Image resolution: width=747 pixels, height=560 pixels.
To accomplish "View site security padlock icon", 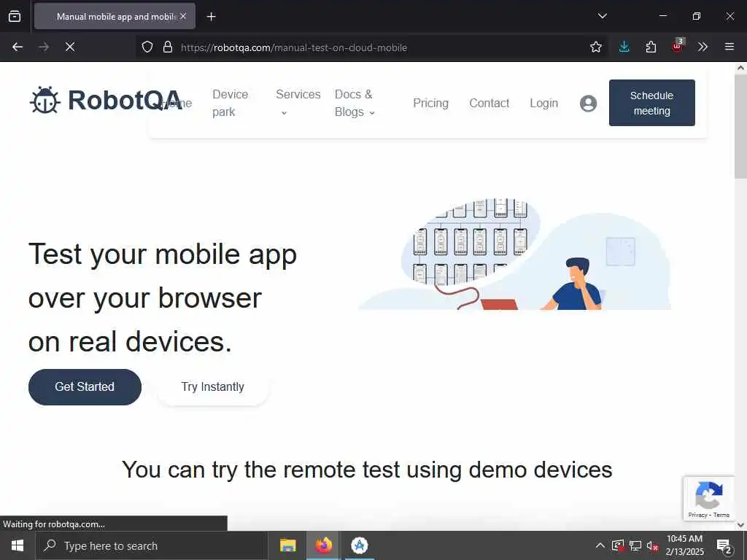I will (168, 47).
